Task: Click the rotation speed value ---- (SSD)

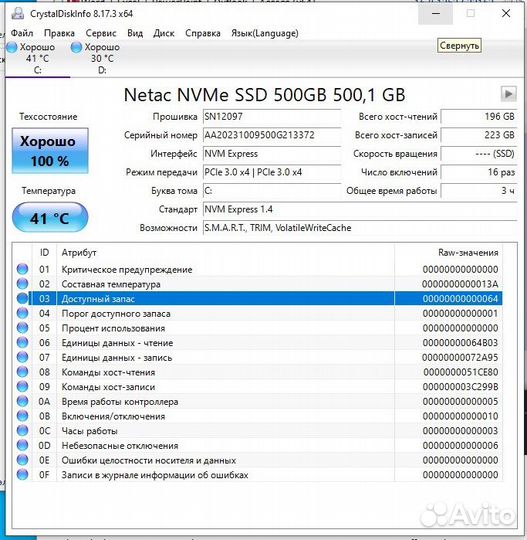Action: click(479, 154)
